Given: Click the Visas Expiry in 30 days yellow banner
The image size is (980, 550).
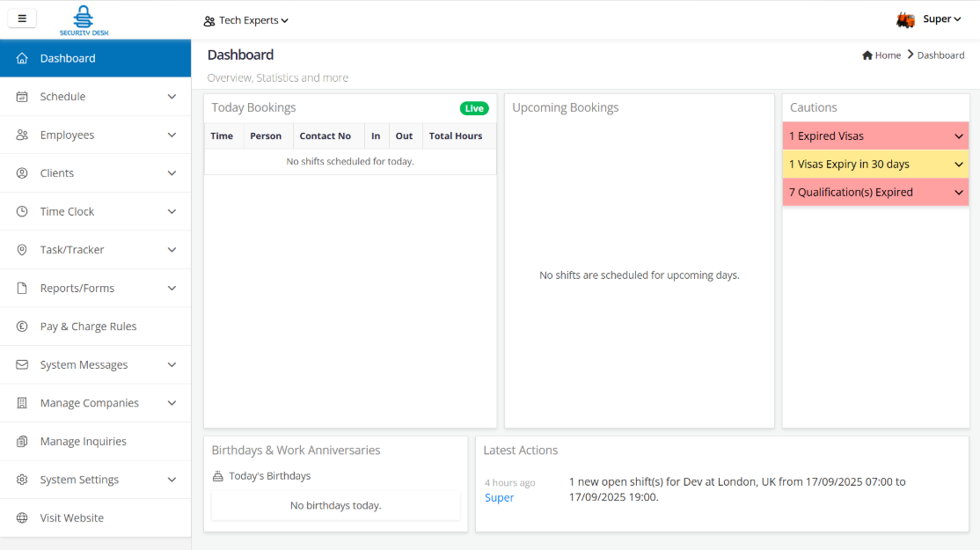Looking at the screenshot, I should coord(875,164).
